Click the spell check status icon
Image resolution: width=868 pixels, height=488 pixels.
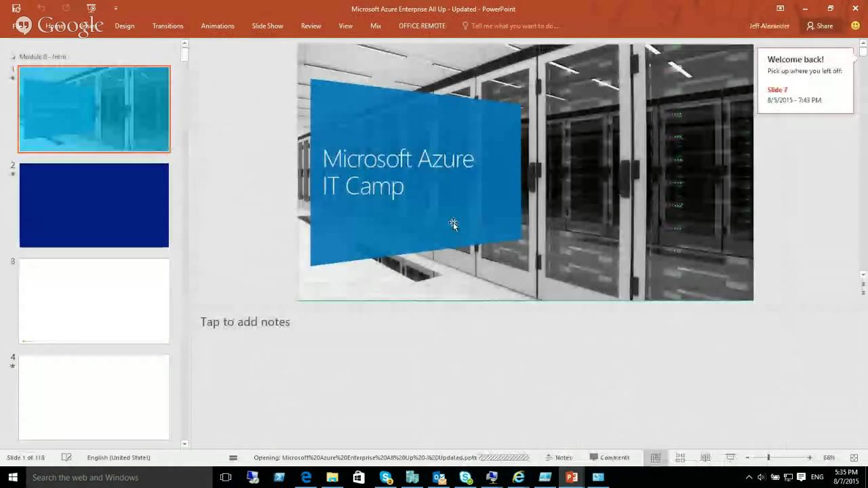pos(66,457)
